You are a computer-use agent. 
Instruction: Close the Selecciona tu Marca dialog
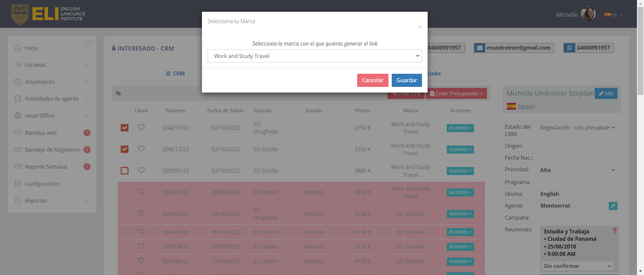point(420,26)
